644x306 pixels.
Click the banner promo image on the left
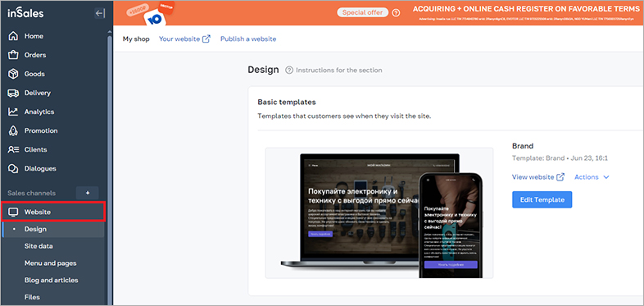pos(151,13)
